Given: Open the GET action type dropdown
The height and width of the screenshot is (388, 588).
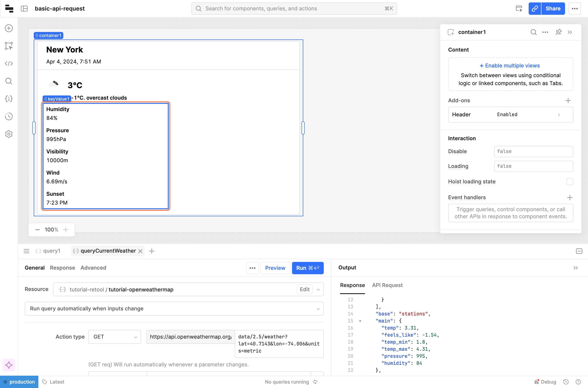Looking at the screenshot, I should tap(115, 337).
